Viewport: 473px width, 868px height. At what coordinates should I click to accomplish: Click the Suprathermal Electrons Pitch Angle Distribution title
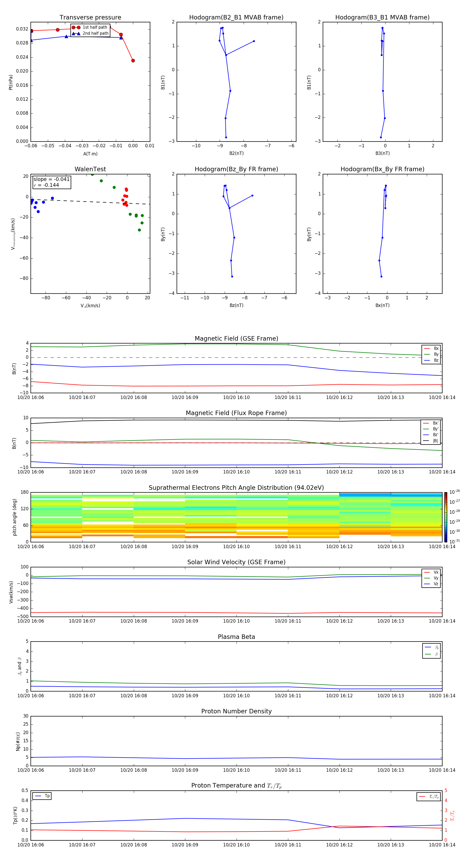coord(236,488)
